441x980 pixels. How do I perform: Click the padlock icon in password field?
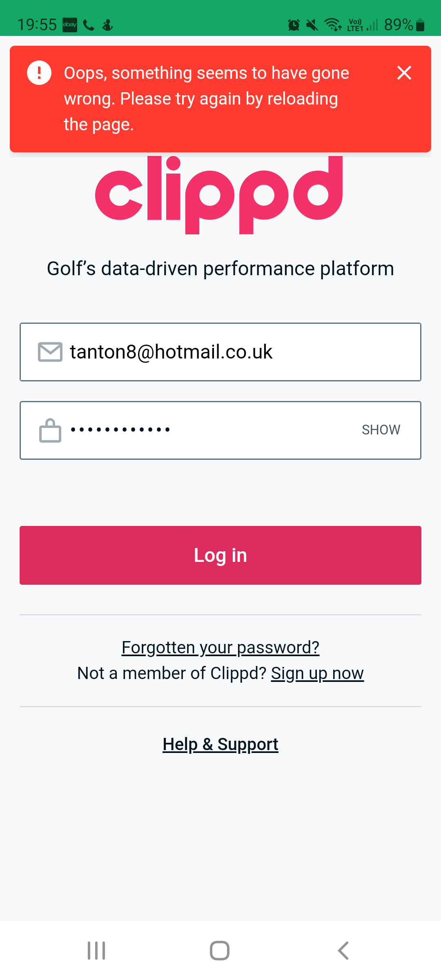click(50, 430)
